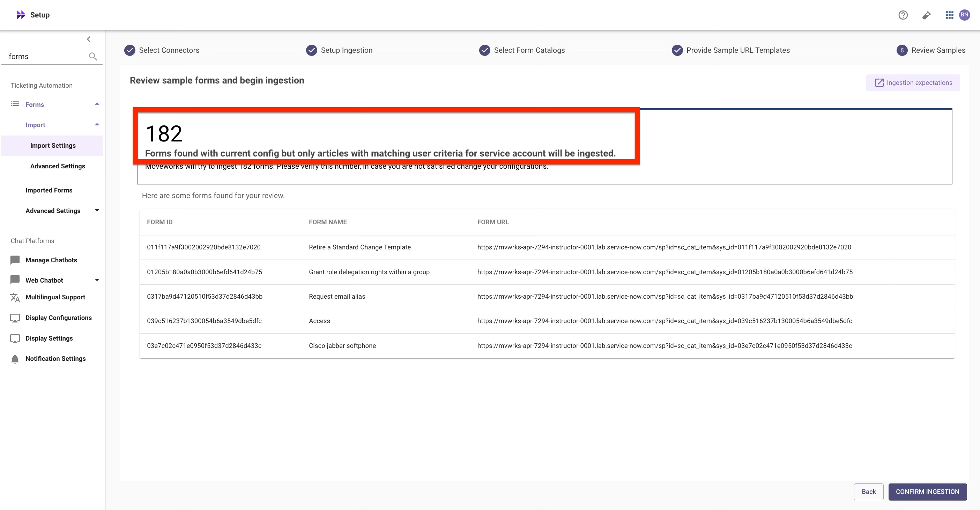Open Display Configurations page
Image resolution: width=980 pixels, height=510 pixels.
[59, 318]
